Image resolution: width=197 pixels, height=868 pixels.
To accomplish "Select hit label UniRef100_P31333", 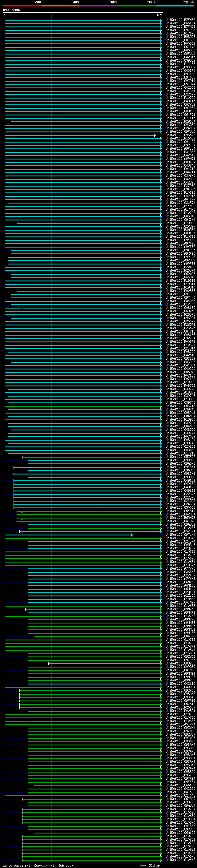I will (180, 152).
